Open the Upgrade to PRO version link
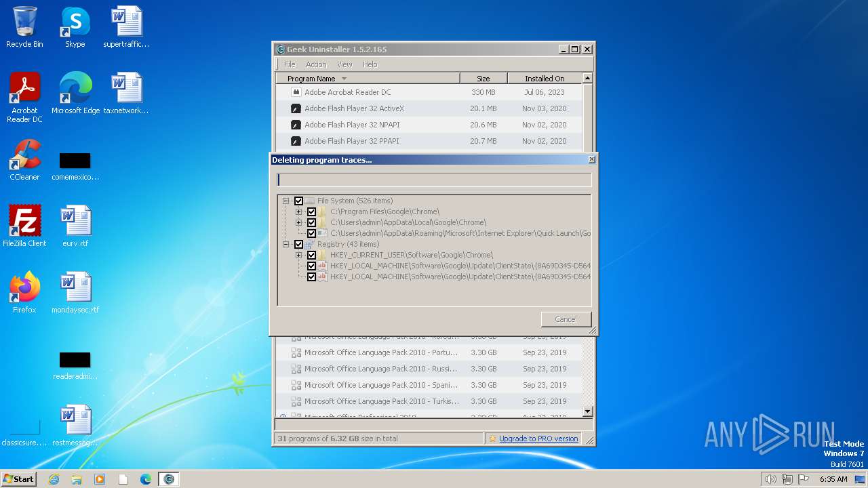Viewport: 868px width, 488px height. pos(538,439)
